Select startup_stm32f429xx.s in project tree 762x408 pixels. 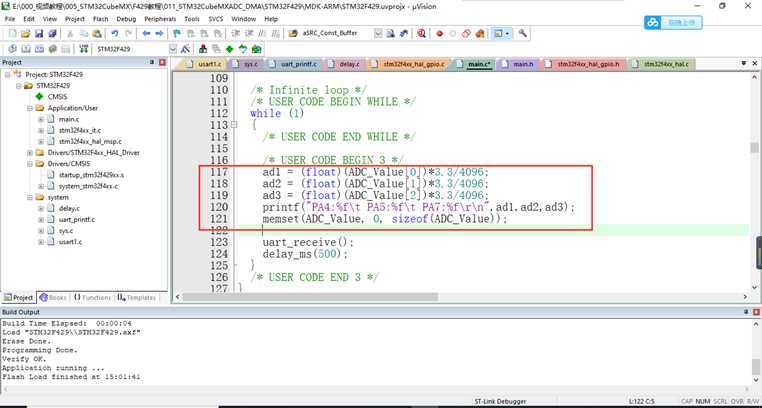(91, 175)
